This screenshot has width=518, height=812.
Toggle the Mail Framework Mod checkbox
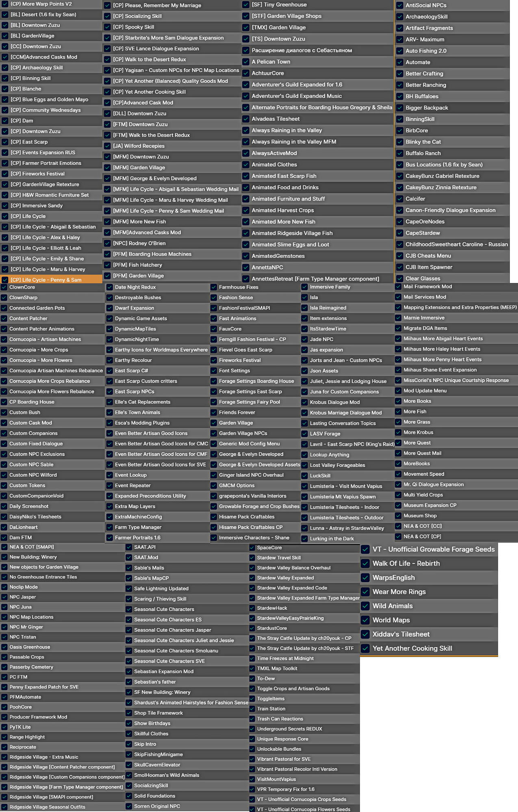point(399,287)
